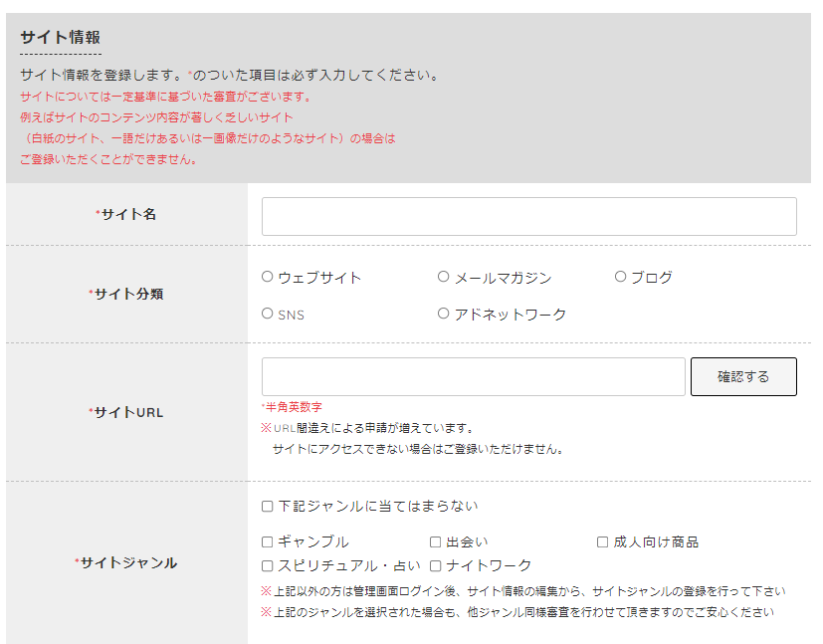Screen dimensions: 823x644
Task: Click the サイト情報を登録します description line
Action: click(x=229, y=75)
